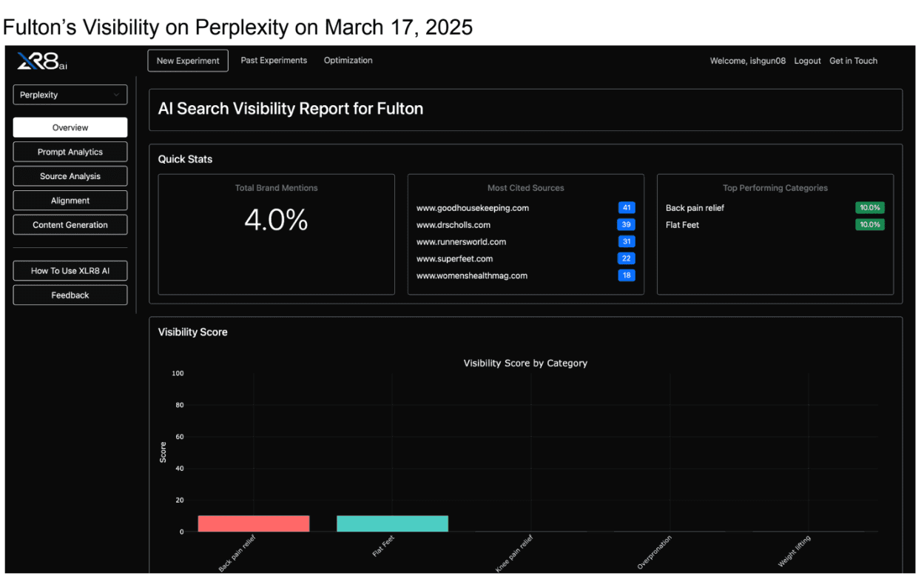
Task: Open the Perplexity platform dropdown
Action: (x=70, y=95)
